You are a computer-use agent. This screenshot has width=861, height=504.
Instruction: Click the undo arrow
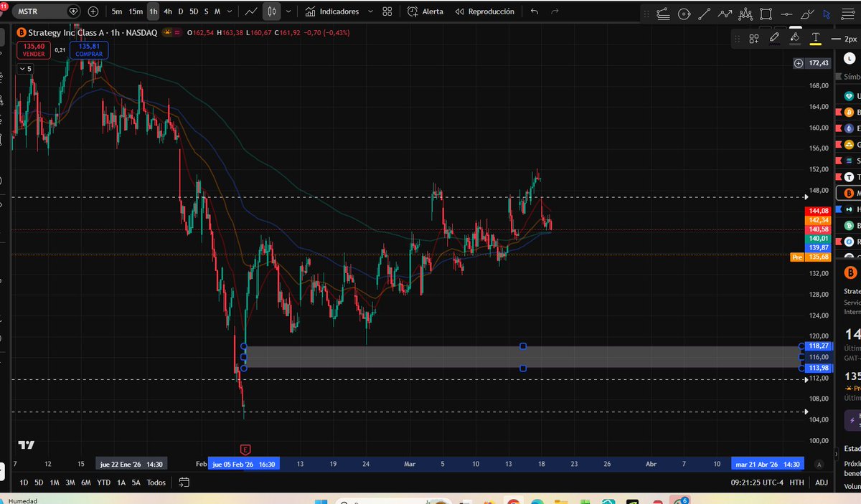(534, 11)
